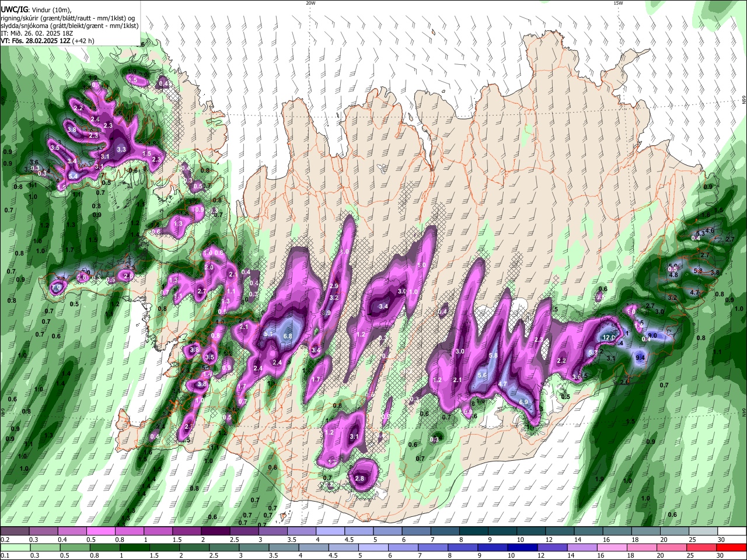Click the dark blue 10 mm rain legend swatch
Screen dimensions: 747x560
(x=522, y=548)
